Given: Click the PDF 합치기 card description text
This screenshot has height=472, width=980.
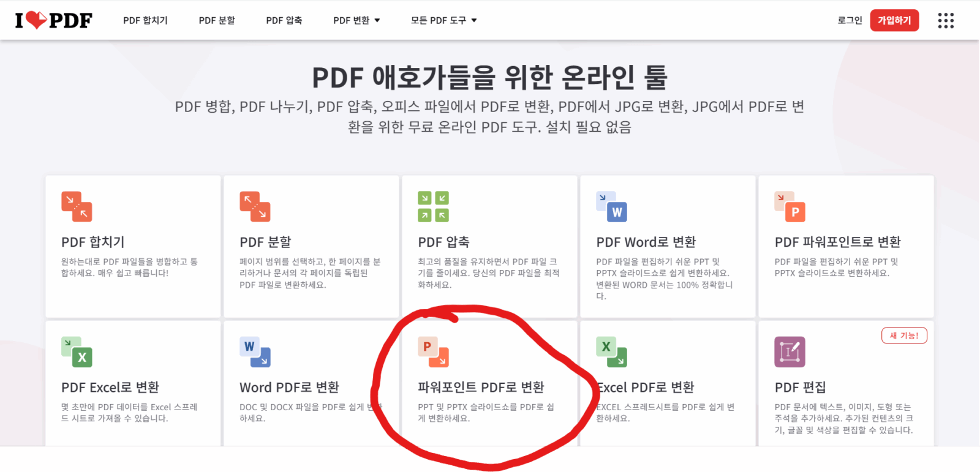Looking at the screenshot, I should click(x=129, y=268).
